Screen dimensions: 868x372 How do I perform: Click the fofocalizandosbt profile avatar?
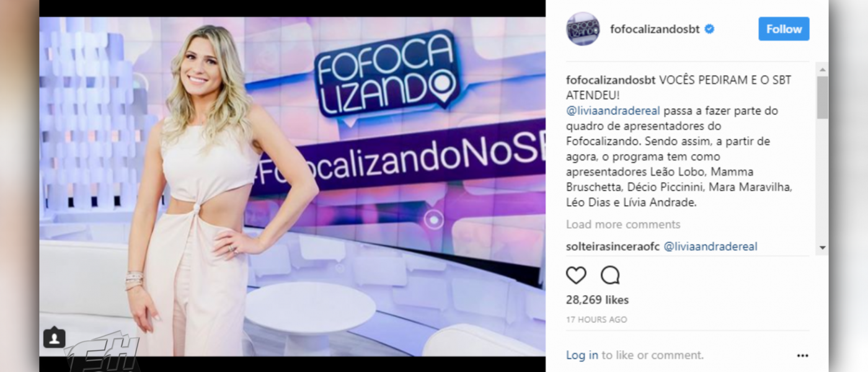coord(583,29)
